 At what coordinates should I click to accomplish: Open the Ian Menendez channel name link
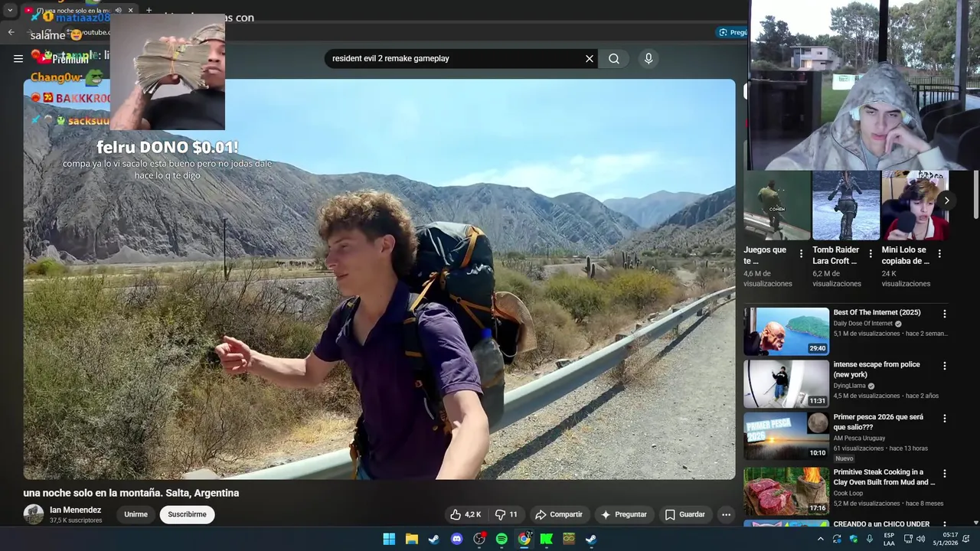click(x=75, y=510)
